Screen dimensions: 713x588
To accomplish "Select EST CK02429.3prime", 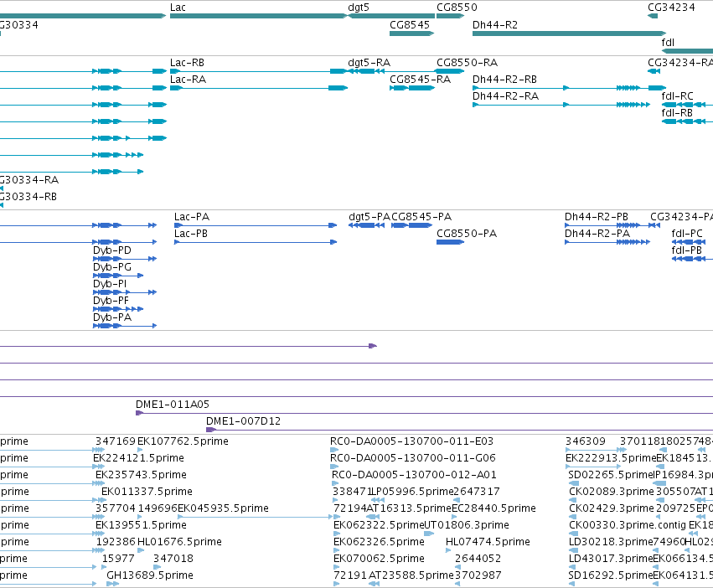I will click(x=612, y=508).
